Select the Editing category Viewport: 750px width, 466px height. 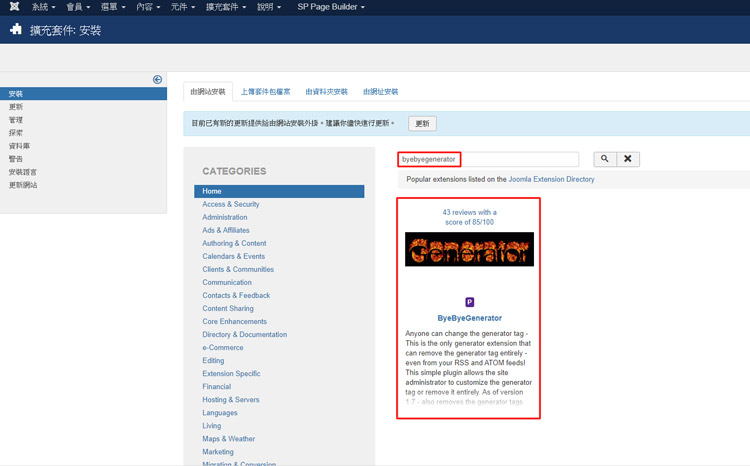213,360
